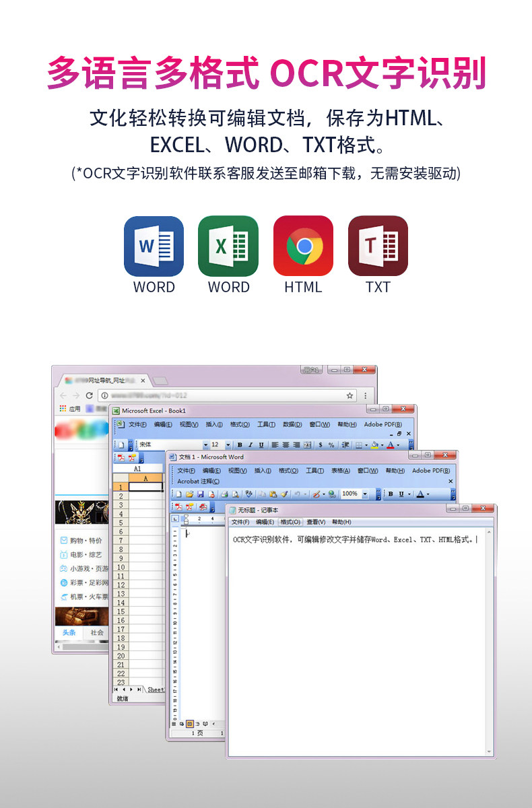Open the 格式 menu in Notepad

[291, 522]
